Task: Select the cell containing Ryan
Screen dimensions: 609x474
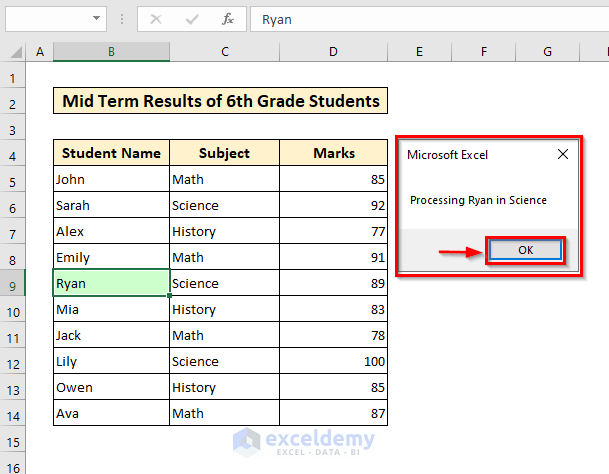Action: 111,284
